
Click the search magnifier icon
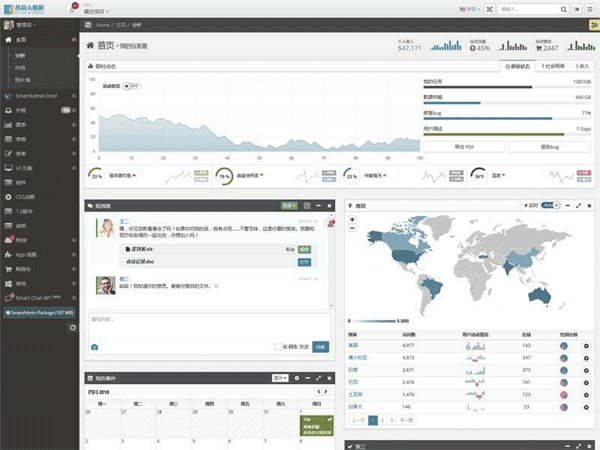pos(564,9)
